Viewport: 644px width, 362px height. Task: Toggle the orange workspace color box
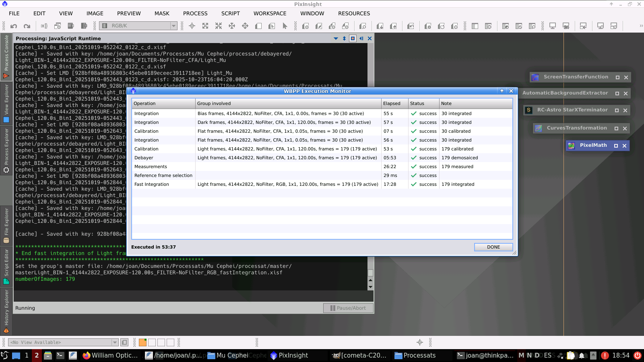[142, 343]
